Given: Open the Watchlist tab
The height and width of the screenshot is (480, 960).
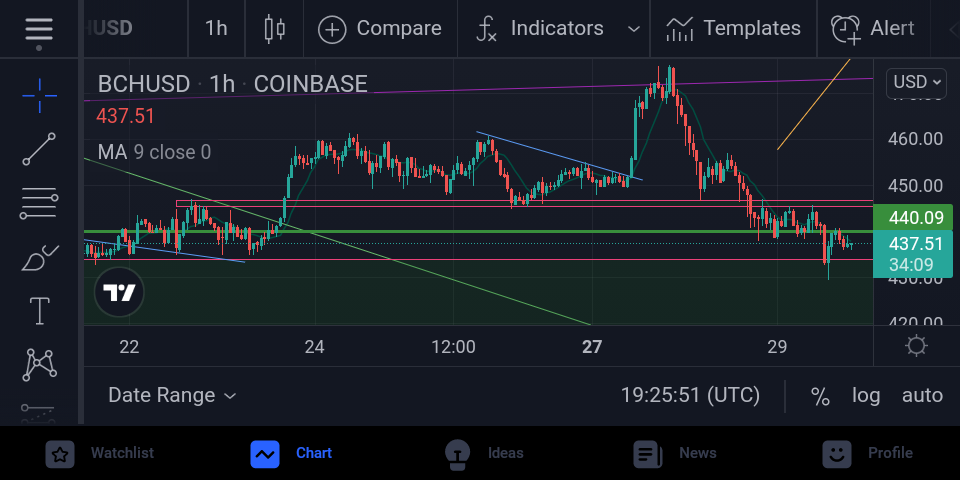Looking at the screenshot, I should point(99,454).
